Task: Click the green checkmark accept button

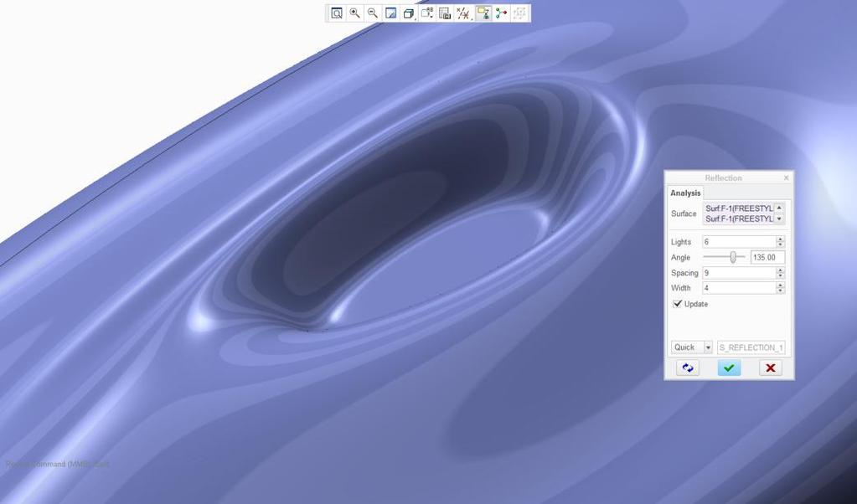Action: point(729,368)
